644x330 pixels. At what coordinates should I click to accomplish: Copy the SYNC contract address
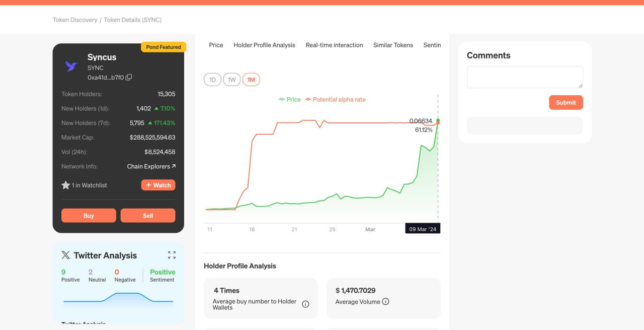point(129,77)
